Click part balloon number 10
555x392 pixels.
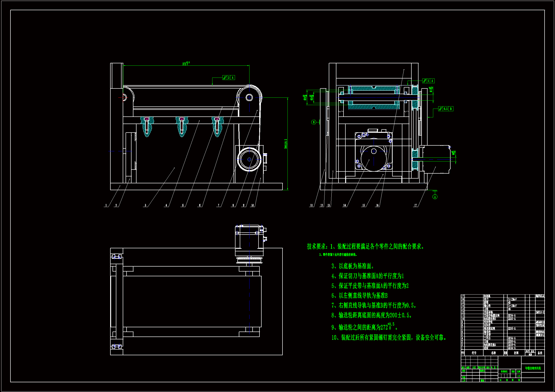252,205
